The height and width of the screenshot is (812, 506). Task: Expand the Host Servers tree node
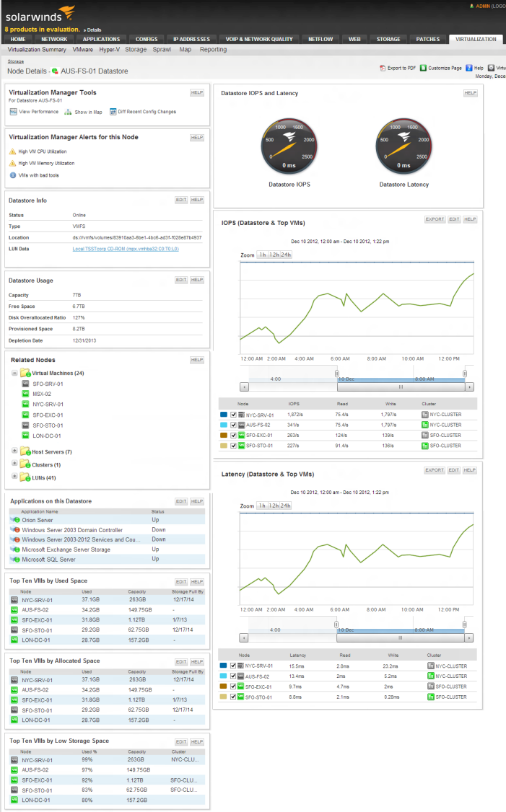click(13, 449)
